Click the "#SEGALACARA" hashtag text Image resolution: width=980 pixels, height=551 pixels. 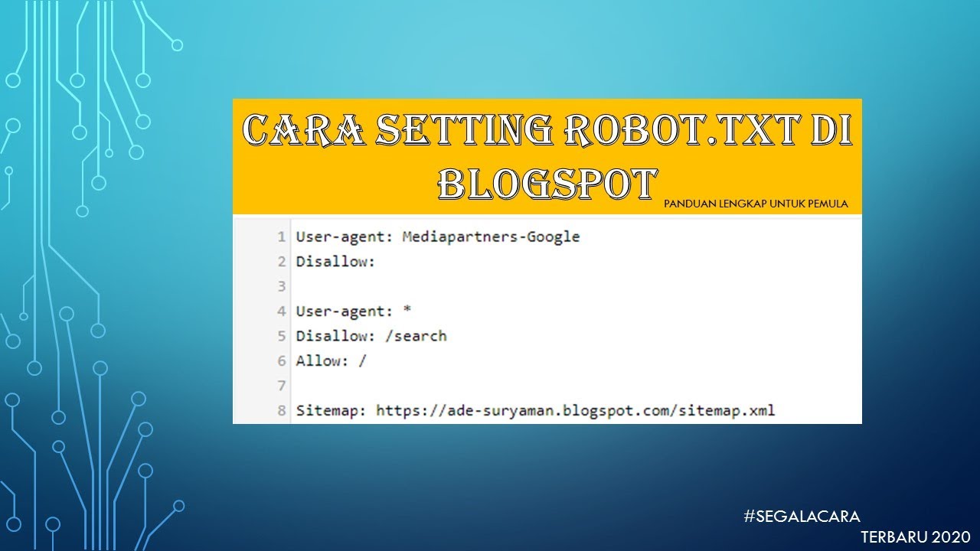(x=802, y=517)
